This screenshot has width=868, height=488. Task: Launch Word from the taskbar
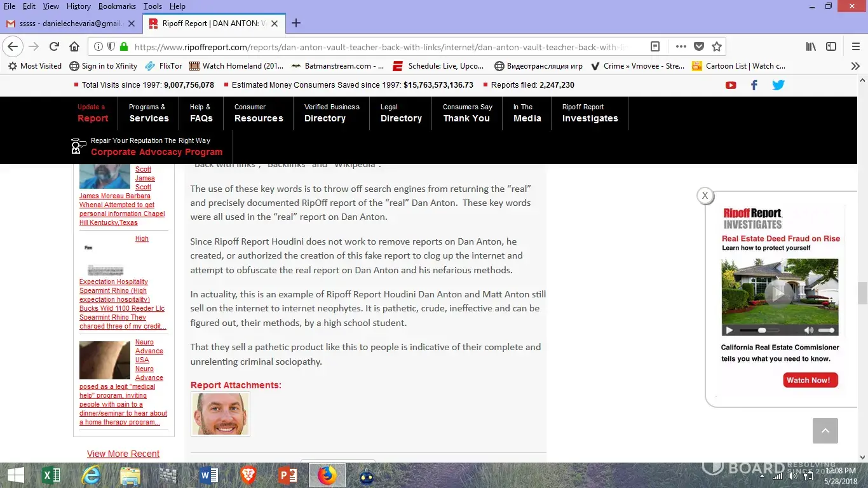pyautogui.click(x=208, y=475)
